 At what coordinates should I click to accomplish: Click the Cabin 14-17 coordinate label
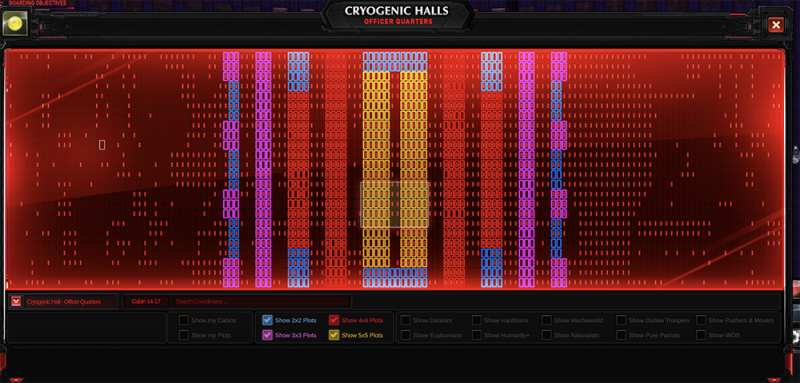point(146,301)
